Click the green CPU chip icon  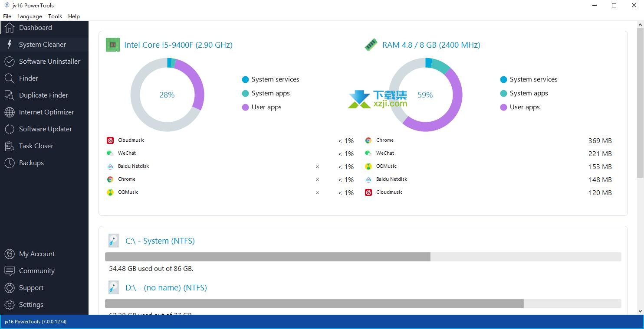coord(113,45)
